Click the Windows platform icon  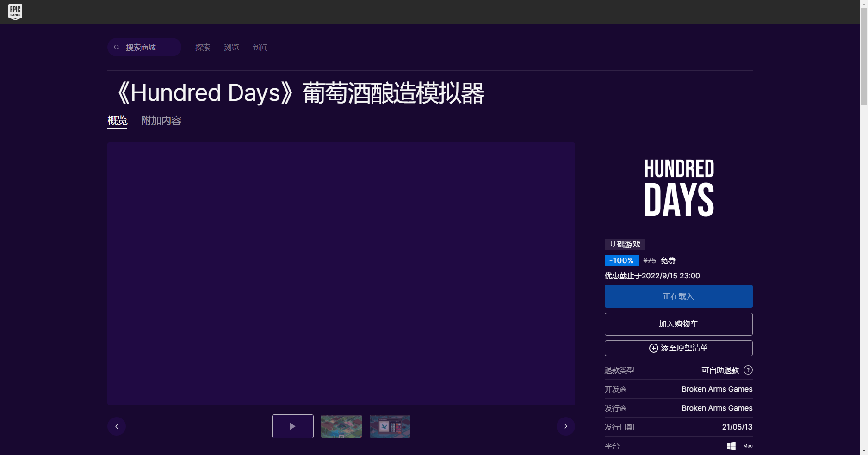tap(731, 446)
